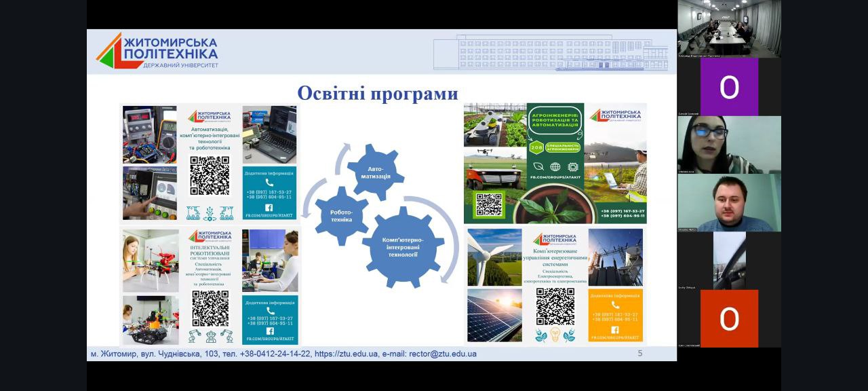Viewport: 868px width, 391px height.
Task: Click the large Комп'ютерно-інтегровані технології gear
Action: [x=402, y=247]
